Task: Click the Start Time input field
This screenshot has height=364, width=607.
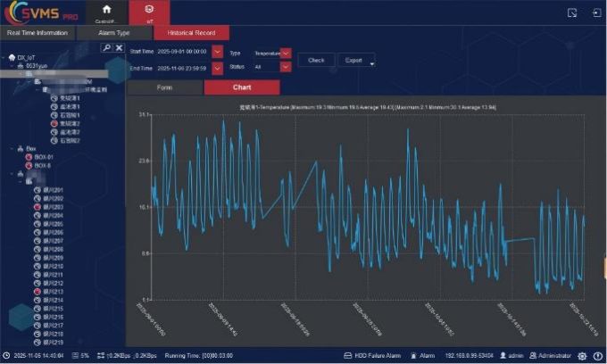Action: tap(183, 52)
